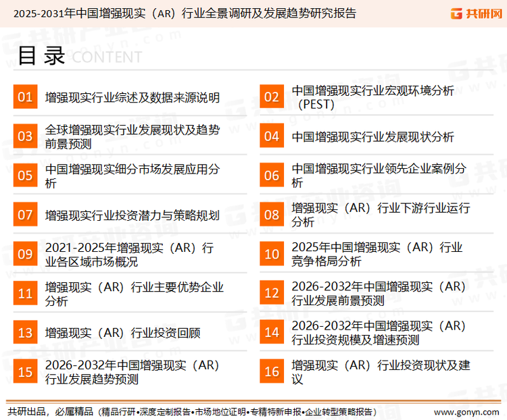Viewport: 507px width, 420px height.
Task: Select the orange 07 chapter number box
Action: (25, 215)
